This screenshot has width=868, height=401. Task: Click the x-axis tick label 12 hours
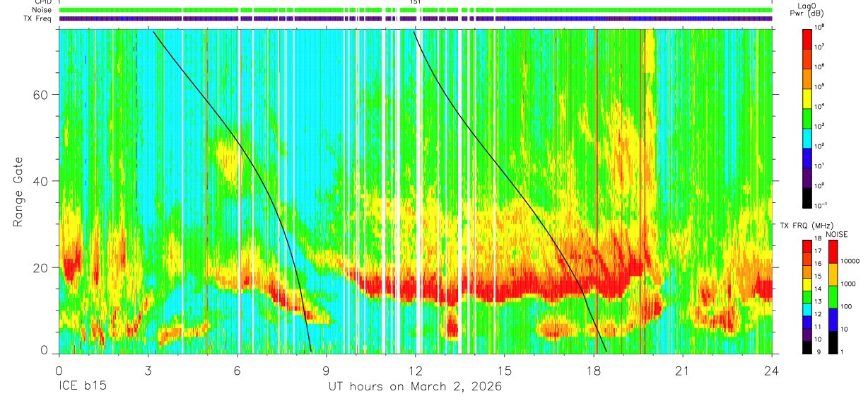click(x=415, y=370)
